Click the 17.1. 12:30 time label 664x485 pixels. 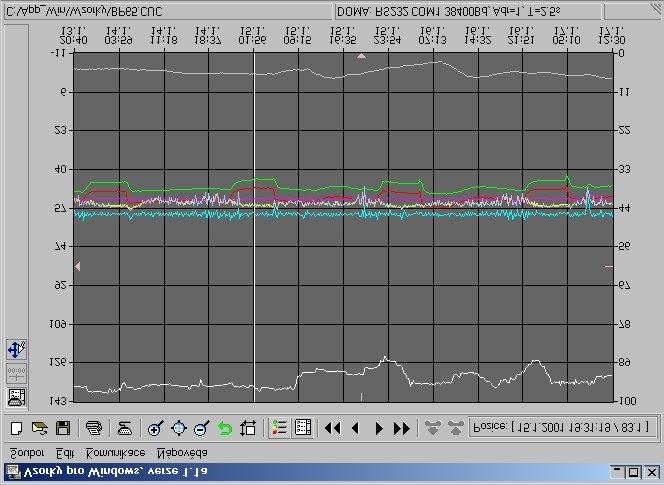coord(612,36)
